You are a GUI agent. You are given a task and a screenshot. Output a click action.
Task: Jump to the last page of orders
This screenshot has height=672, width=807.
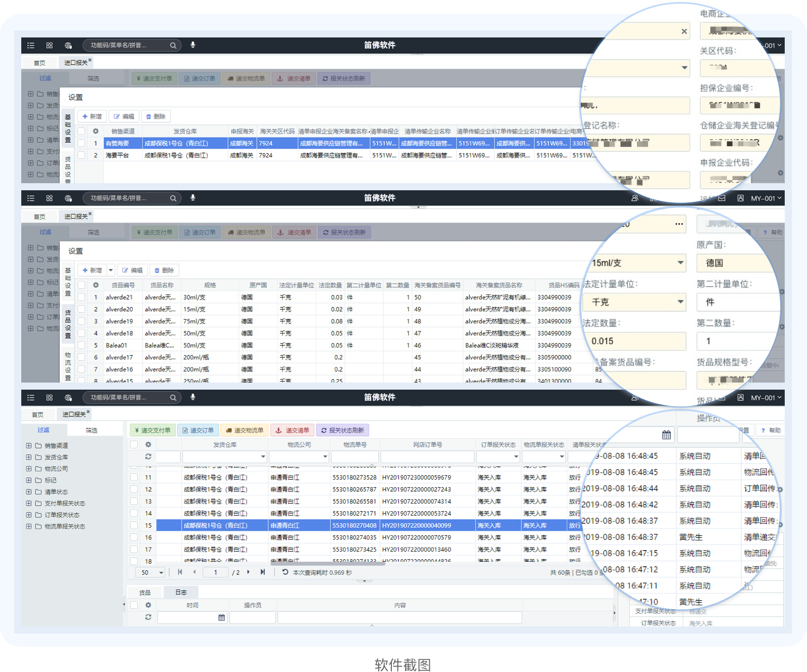[262, 572]
